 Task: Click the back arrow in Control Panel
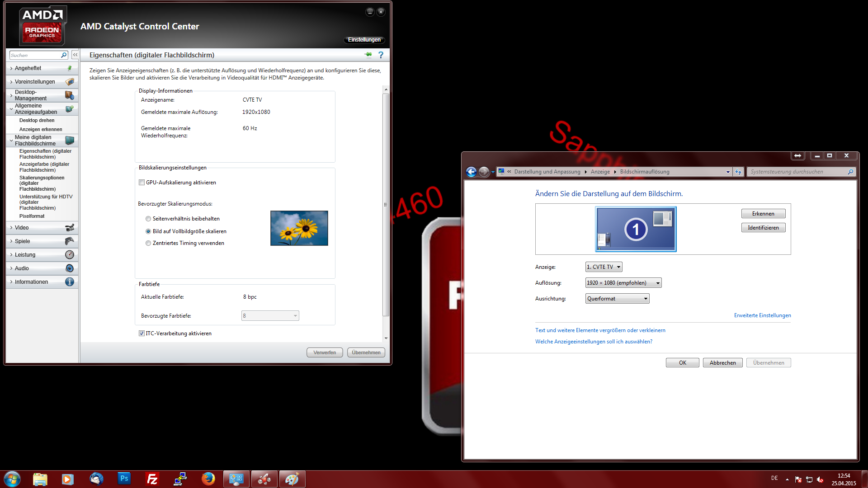[471, 172]
